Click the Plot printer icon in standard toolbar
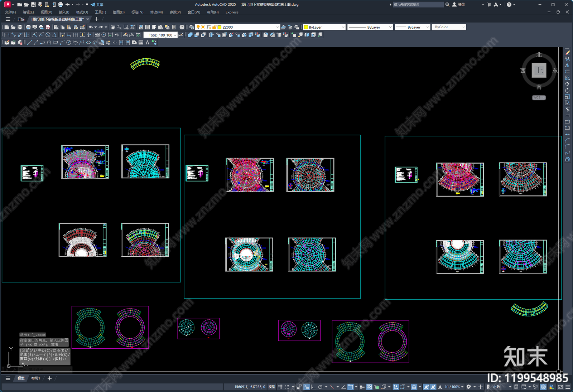This screenshot has width=573, height=392. (28, 27)
